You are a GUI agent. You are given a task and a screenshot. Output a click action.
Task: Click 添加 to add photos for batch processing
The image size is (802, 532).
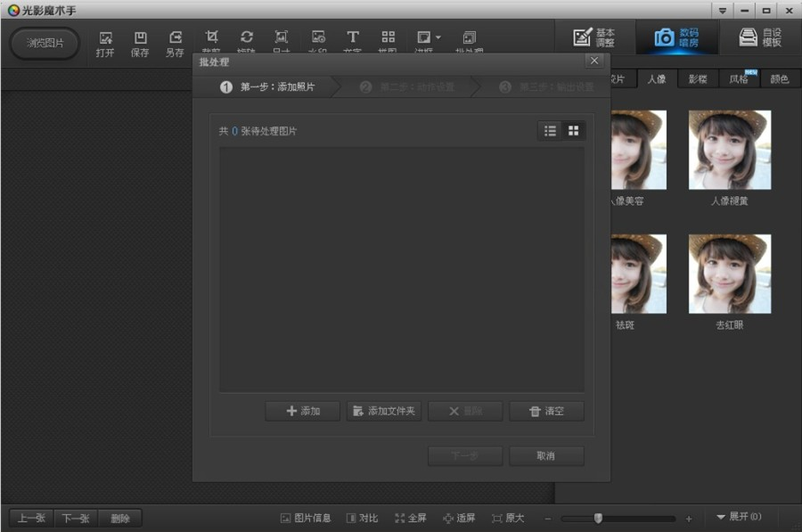302,411
